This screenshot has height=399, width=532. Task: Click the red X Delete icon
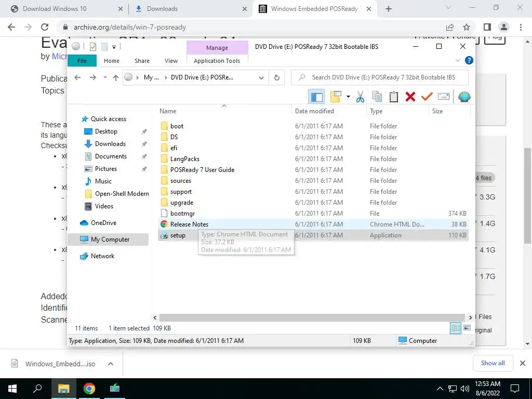pyautogui.click(x=410, y=97)
